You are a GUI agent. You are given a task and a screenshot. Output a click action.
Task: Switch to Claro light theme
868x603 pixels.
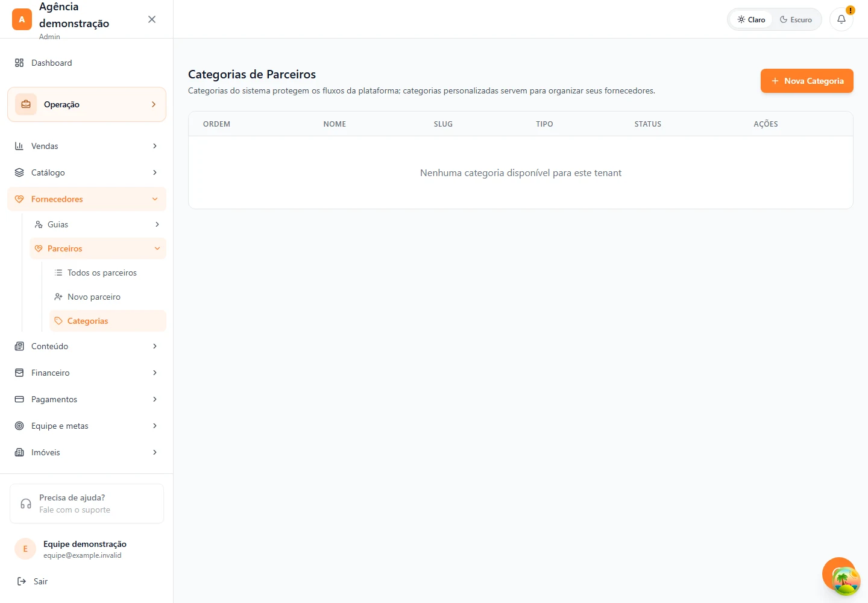point(751,19)
